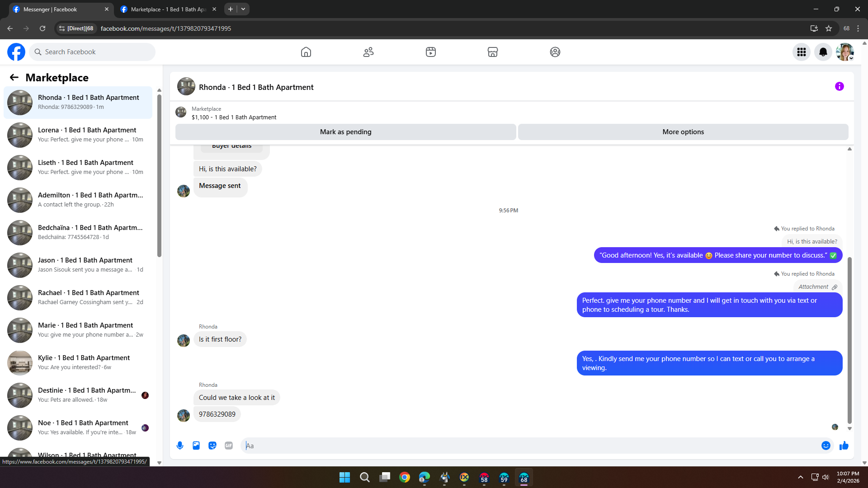
Task: Open emoji picker in message box
Action: 826,446
